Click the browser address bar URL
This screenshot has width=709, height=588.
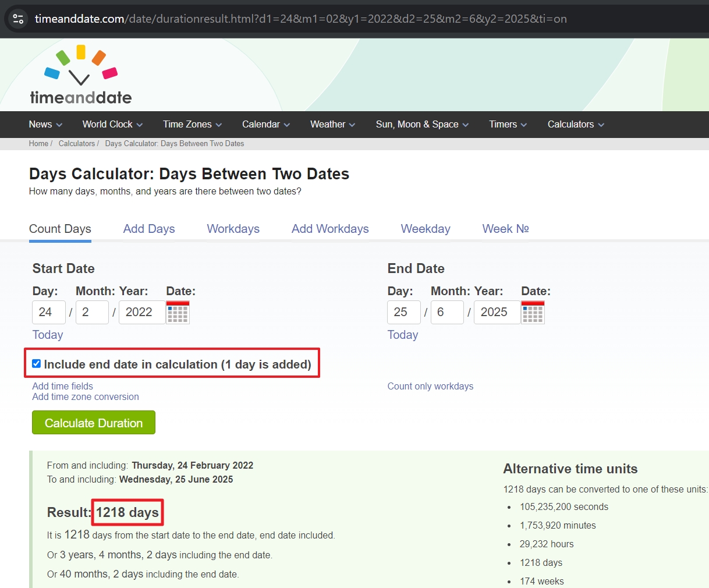(300, 19)
